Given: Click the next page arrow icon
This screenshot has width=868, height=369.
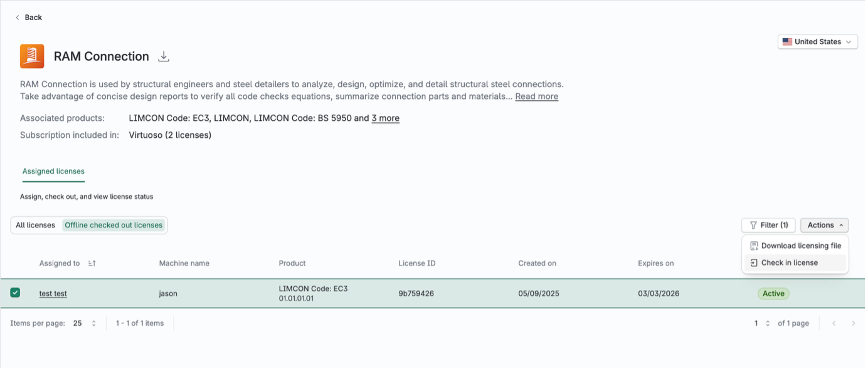Looking at the screenshot, I should (x=853, y=323).
